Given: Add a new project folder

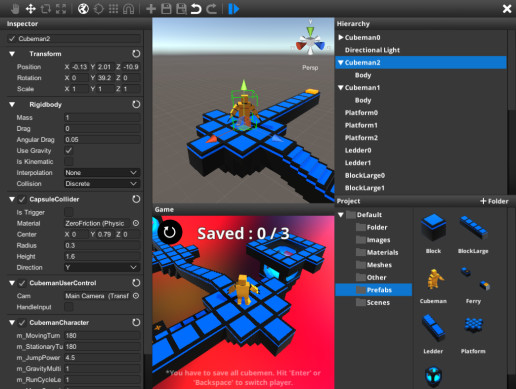Looking at the screenshot, I should [494, 201].
